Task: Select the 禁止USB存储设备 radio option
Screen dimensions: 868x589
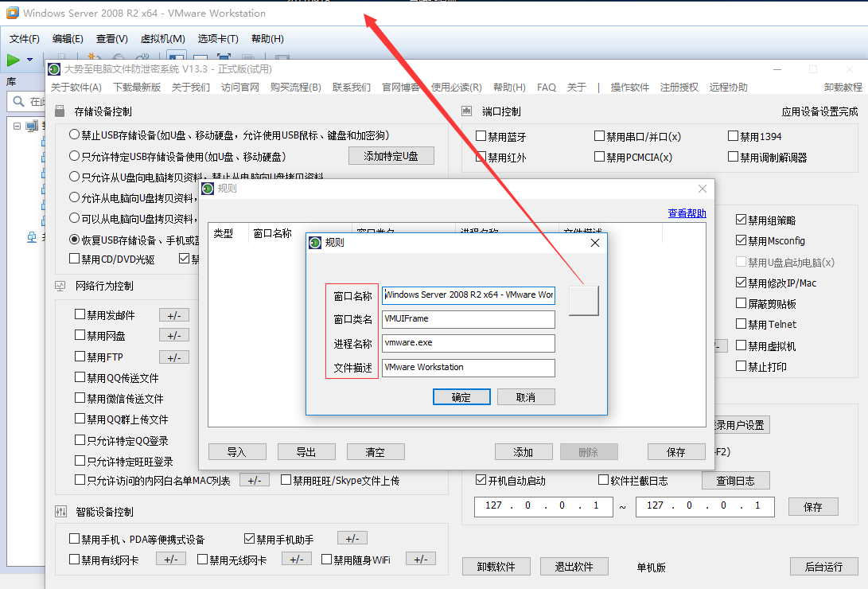Action: 75,135
